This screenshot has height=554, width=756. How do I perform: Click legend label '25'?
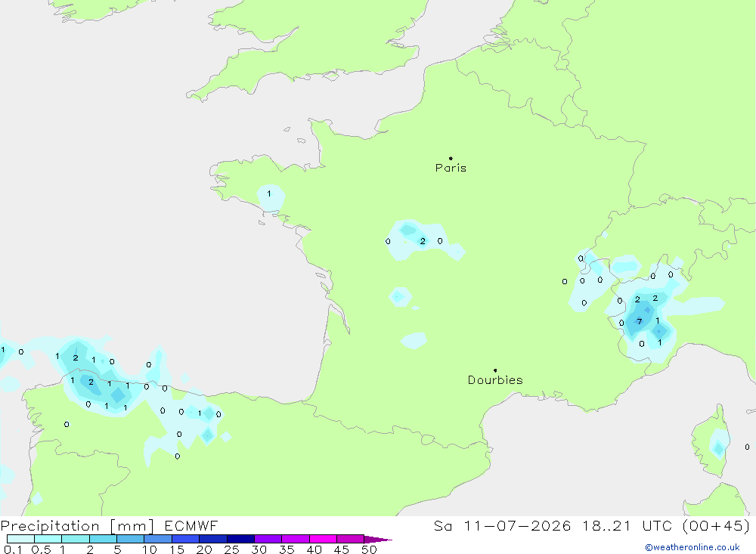[231, 549]
